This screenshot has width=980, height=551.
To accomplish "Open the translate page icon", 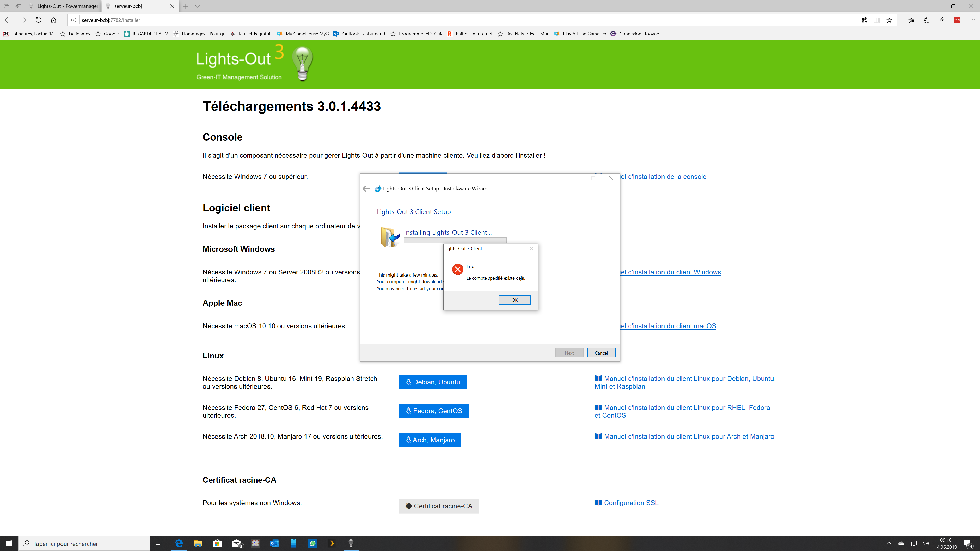I will coord(864,20).
